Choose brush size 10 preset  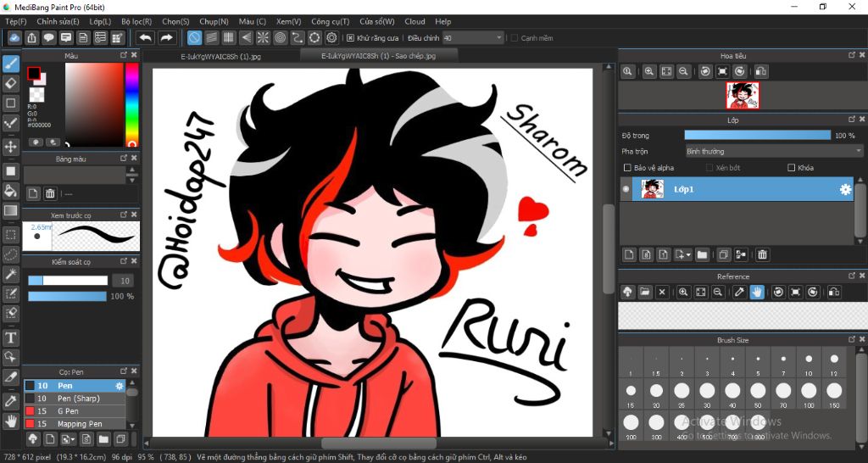coord(809,363)
